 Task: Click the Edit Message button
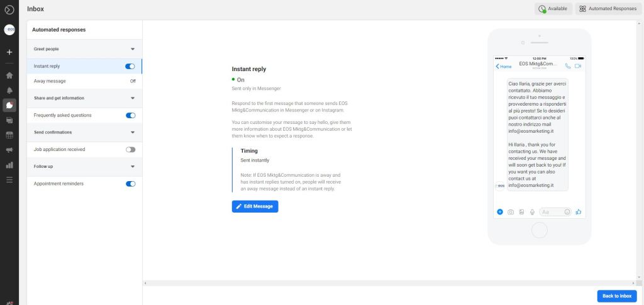coord(255,206)
